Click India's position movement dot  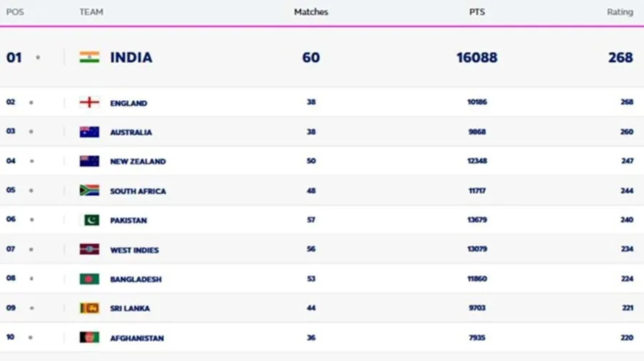38,57
